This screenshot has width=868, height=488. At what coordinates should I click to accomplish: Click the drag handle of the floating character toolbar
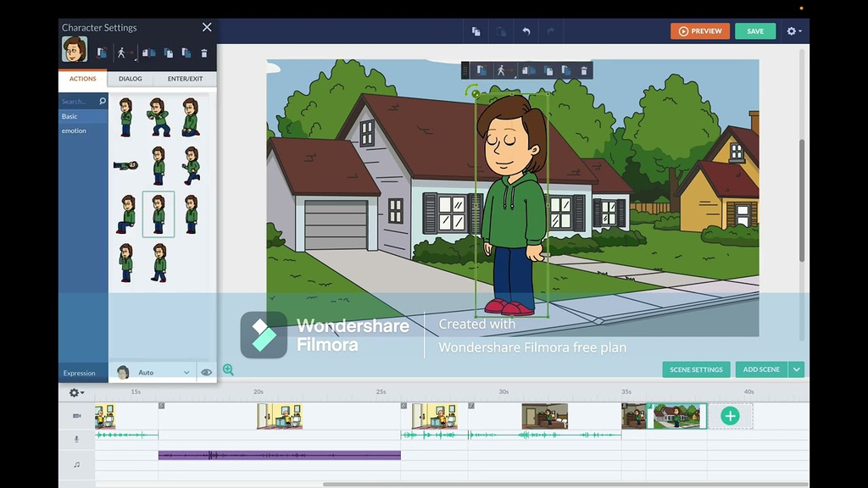pos(465,70)
